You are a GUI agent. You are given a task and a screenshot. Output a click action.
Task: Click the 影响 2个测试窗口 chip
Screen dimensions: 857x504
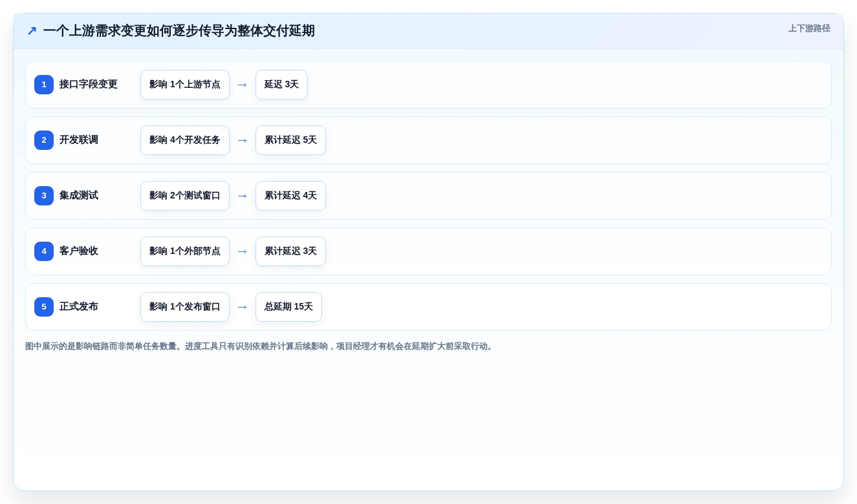[185, 196]
